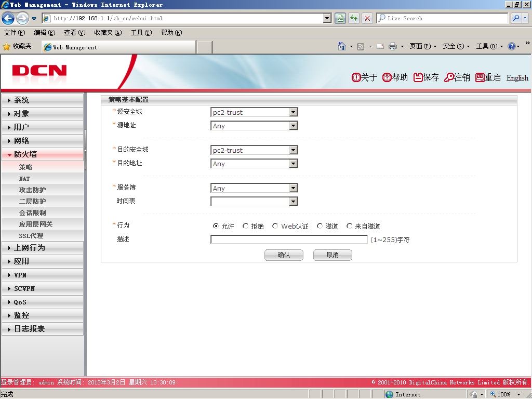Click the 取消 (Cancel) button

point(332,255)
